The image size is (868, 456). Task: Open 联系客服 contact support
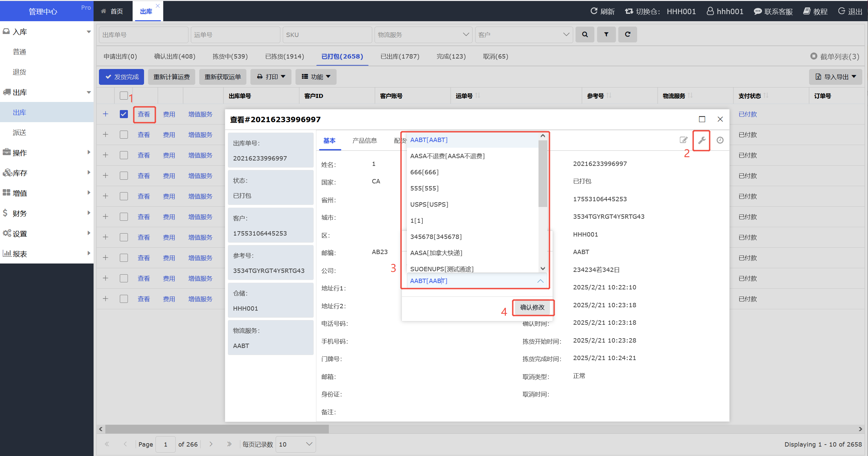click(773, 11)
